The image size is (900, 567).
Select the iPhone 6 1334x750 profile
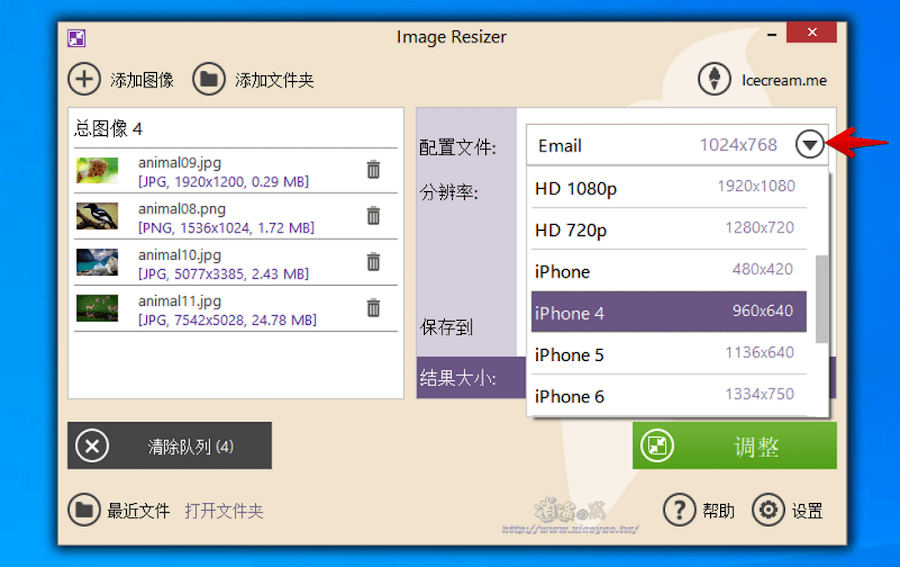(669, 395)
